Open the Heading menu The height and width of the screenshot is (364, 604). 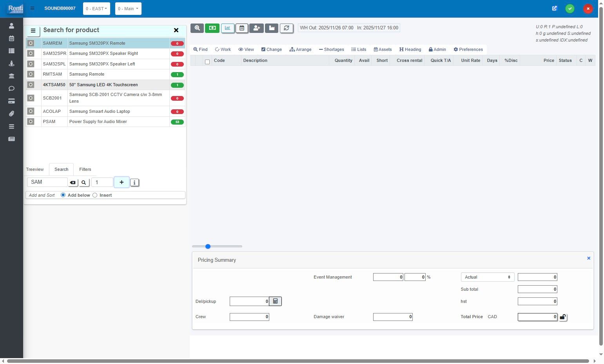(x=410, y=49)
